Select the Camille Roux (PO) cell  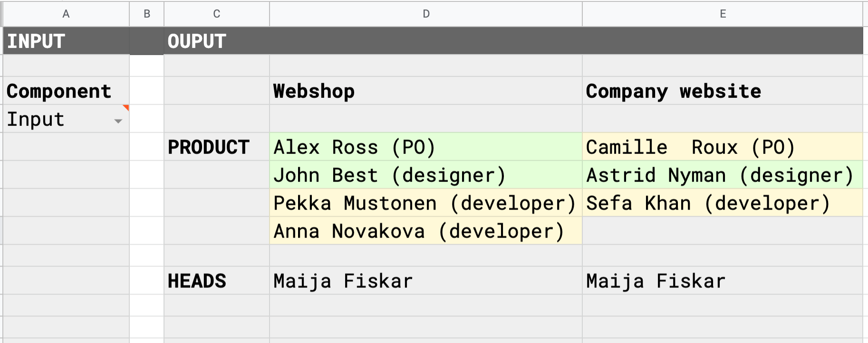click(723, 147)
